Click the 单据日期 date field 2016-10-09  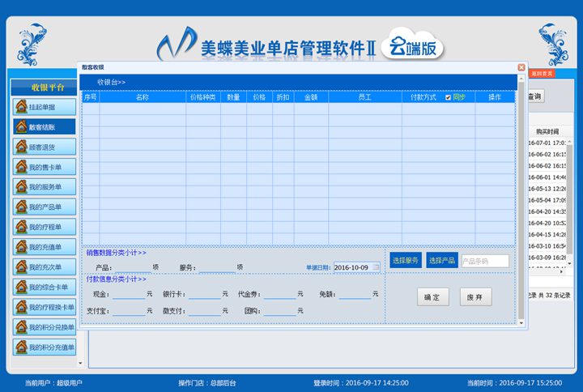point(356,267)
